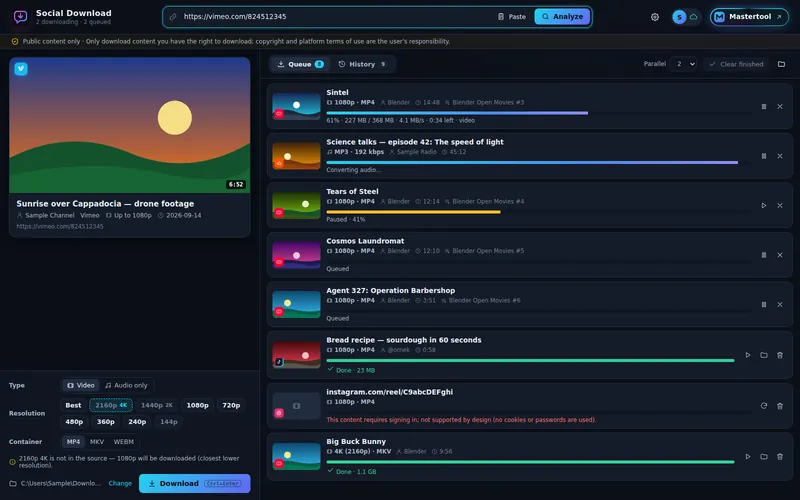Retry the failed Instagram reel download
Image resolution: width=800 pixels, height=500 pixels.
click(x=764, y=406)
